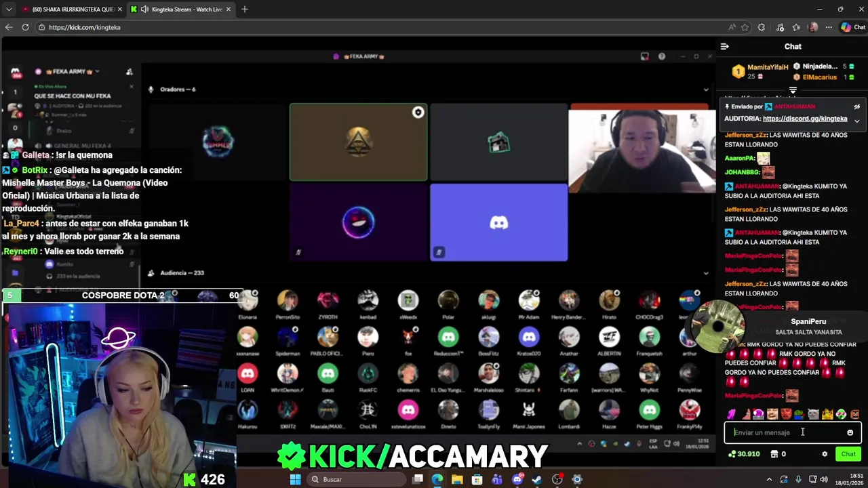Go back in browser history

point(9,27)
